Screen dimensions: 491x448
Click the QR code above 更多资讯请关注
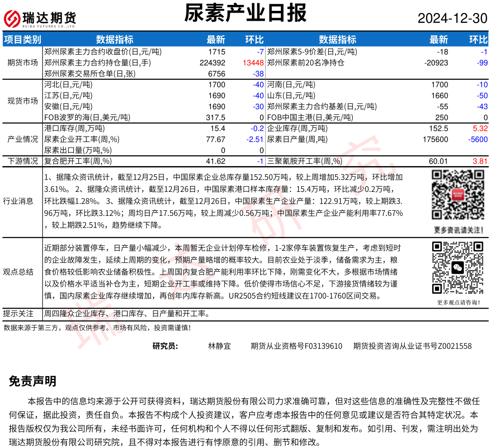click(x=457, y=195)
